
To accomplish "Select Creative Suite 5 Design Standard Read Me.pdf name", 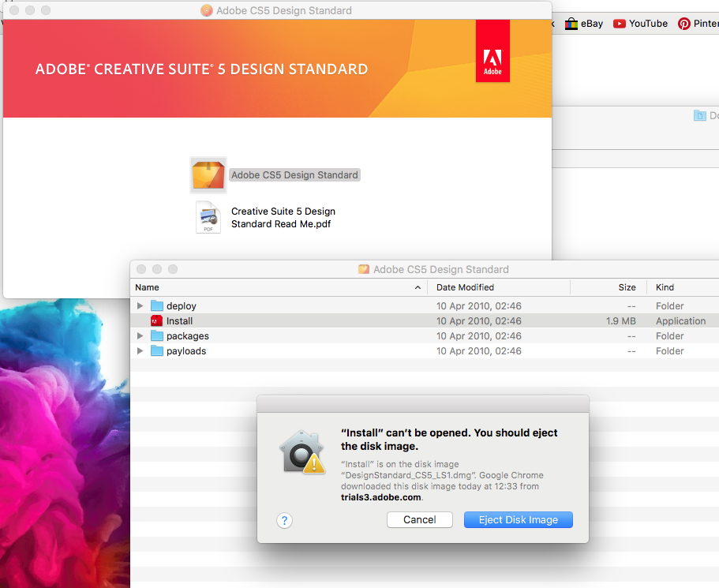I will pos(283,217).
